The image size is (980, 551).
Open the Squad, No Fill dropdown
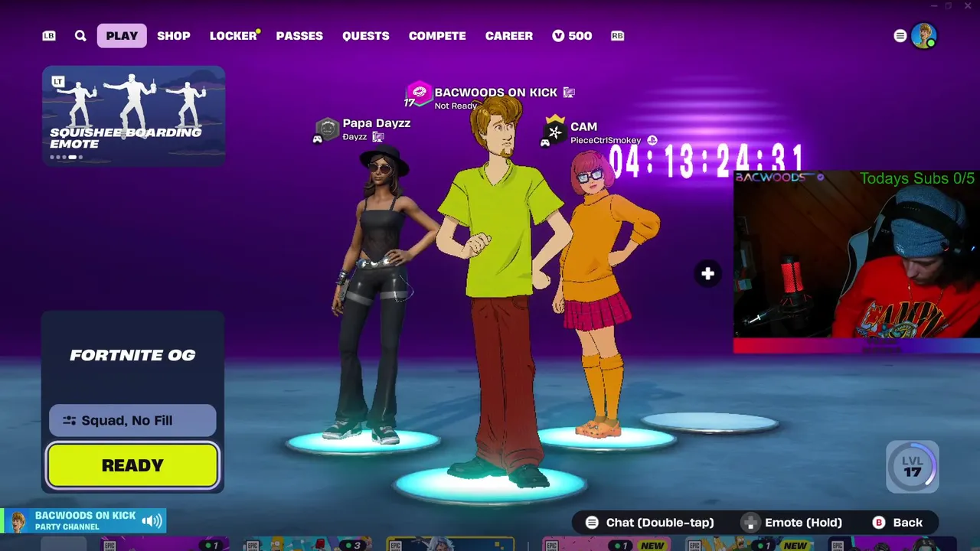(x=132, y=420)
